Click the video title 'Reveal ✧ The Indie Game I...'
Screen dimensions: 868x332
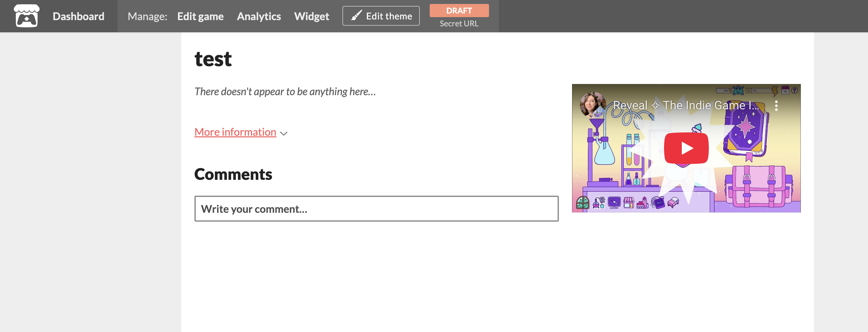[686, 105]
